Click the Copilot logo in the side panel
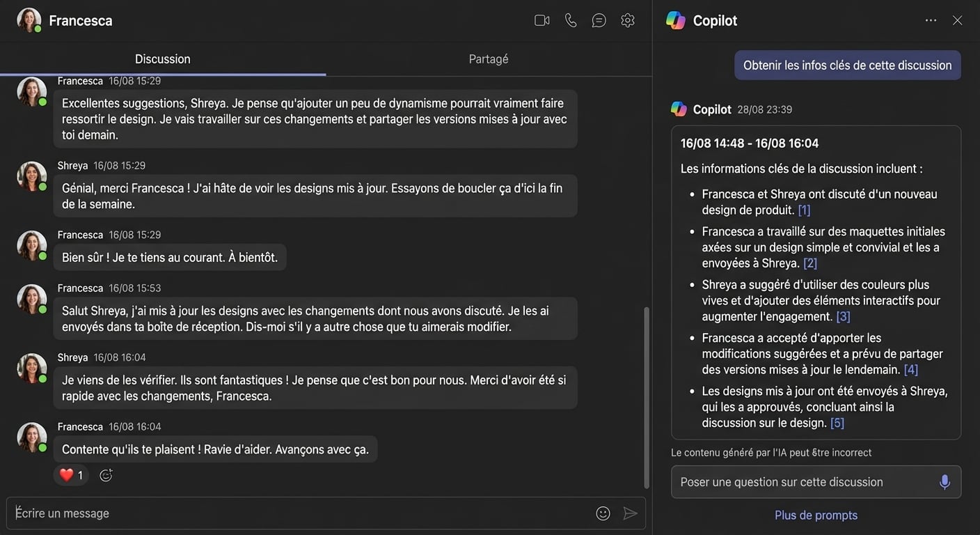Viewport: 980px width, 535px height. pos(676,20)
